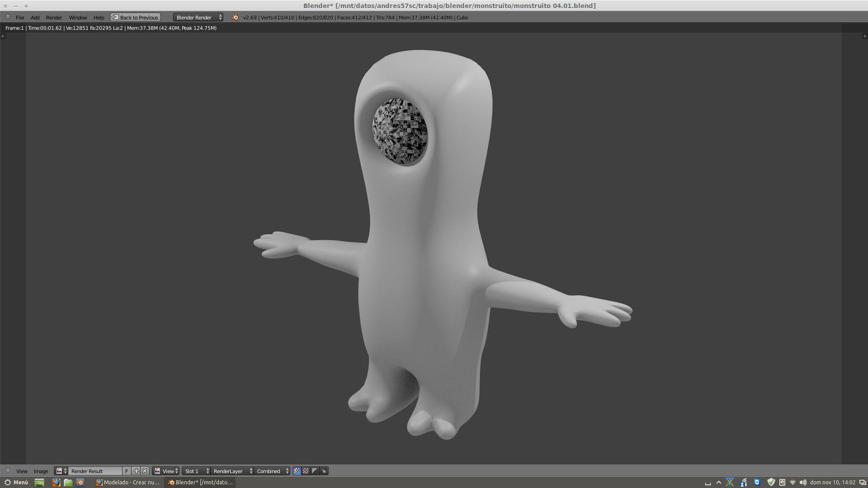868x488 pixels.
Task: Expand the Combined render pass dropdown
Action: pos(273,471)
